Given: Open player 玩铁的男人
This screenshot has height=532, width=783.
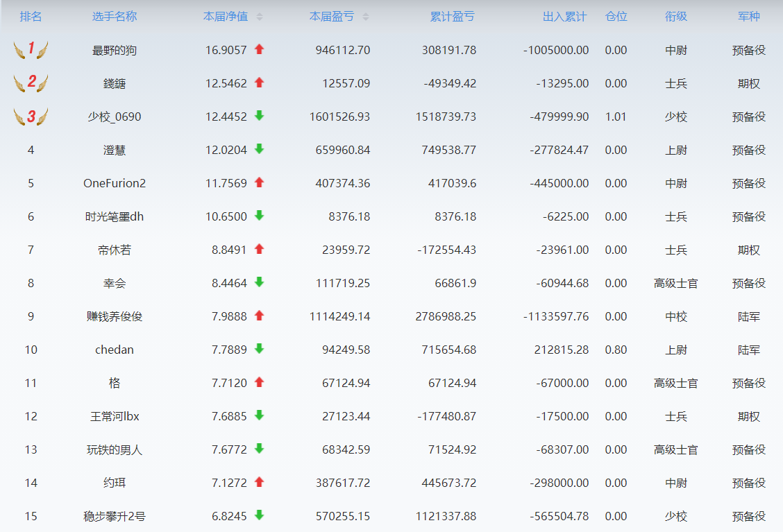Looking at the screenshot, I should tap(115, 449).
